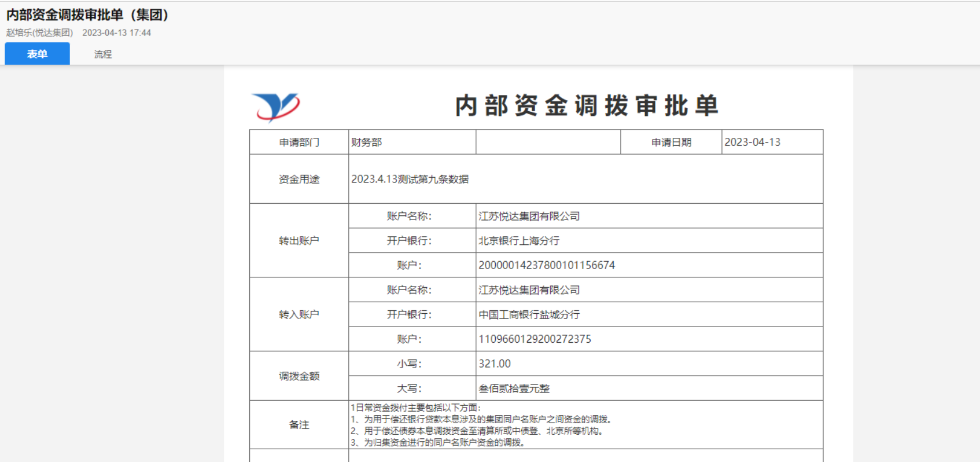Click the 财务部 department field
This screenshot has height=462, width=980.
click(x=367, y=142)
